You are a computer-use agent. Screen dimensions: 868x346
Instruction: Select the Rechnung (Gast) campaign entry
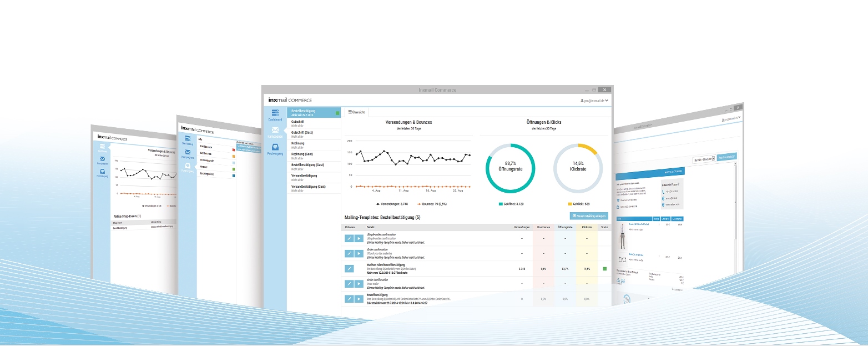[x=314, y=156]
